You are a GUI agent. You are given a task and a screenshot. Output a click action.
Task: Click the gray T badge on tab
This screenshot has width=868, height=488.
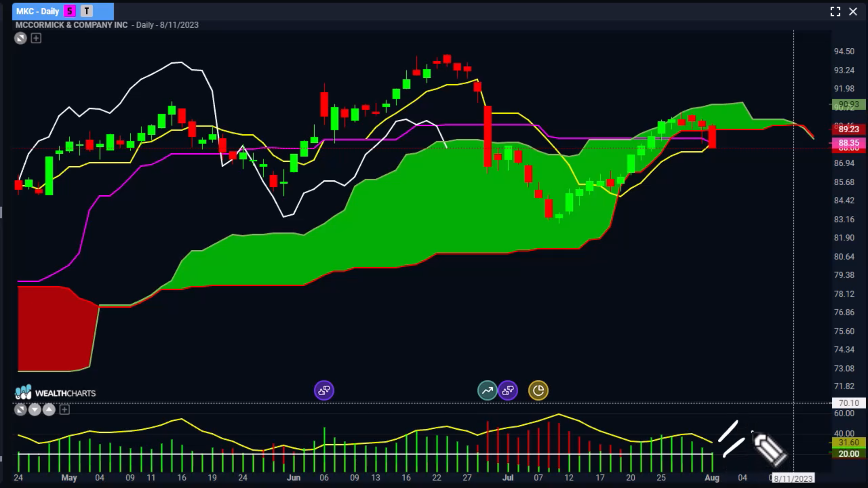[87, 11]
